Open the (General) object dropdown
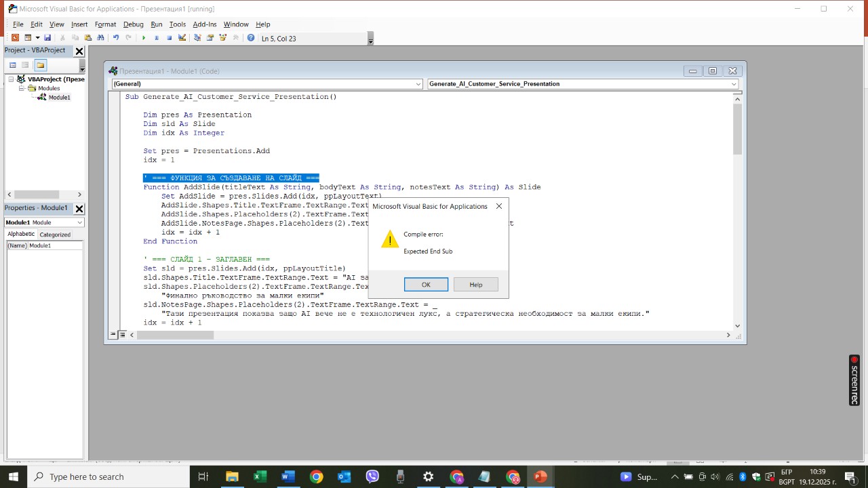This screenshot has height=488, width=868. click(x=418, y=84)
